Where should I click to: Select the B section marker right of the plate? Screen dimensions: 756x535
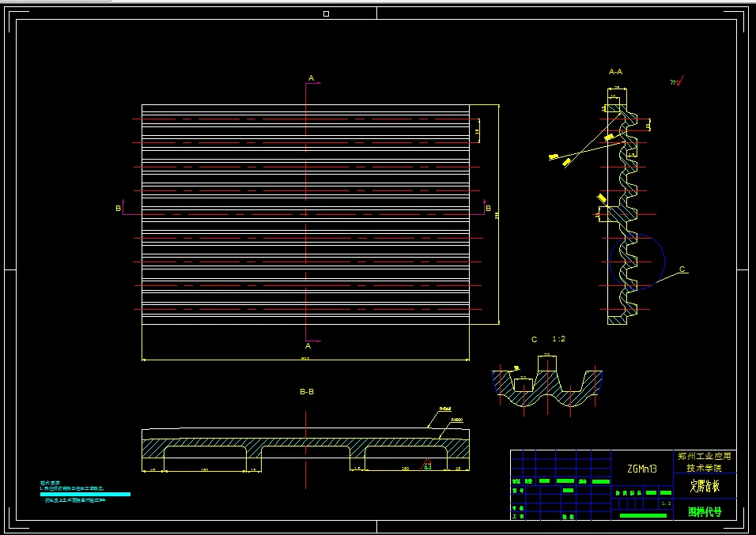click(489, 208)
